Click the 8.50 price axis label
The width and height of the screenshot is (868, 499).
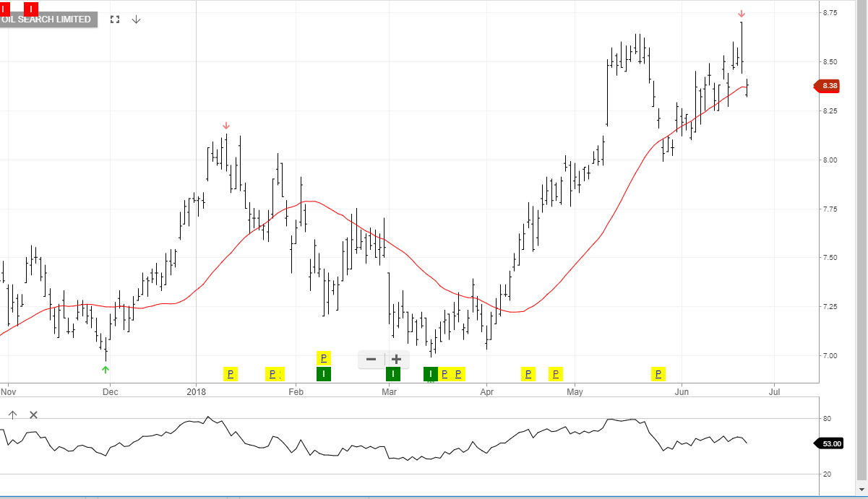(x=830, y=62)
